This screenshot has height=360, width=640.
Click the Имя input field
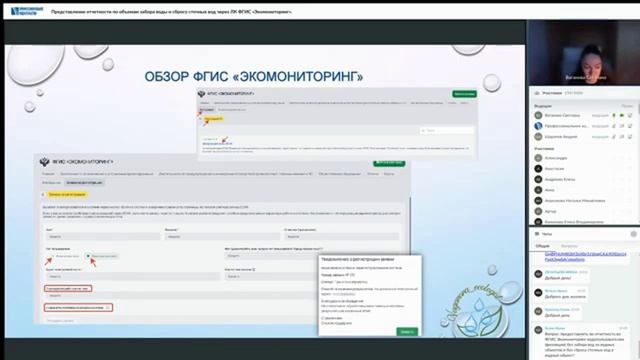point(103,236)
